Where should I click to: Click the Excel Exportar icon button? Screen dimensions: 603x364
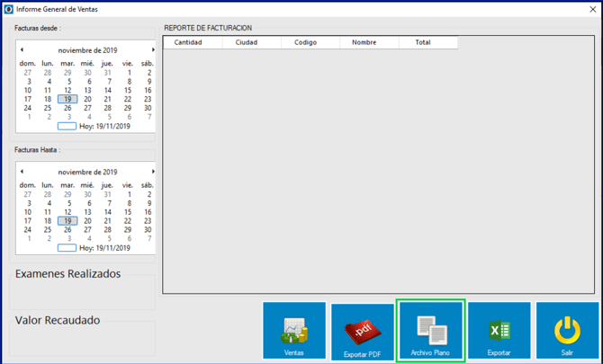499,331
